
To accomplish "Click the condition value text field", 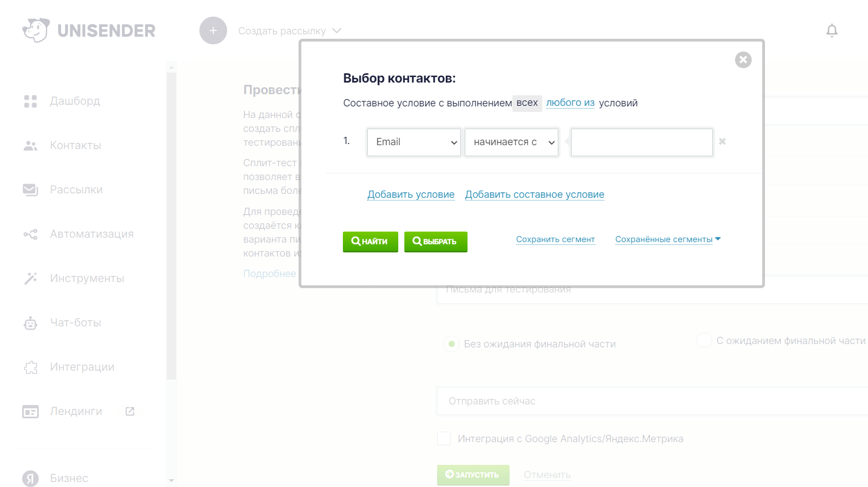I will 641,142.
